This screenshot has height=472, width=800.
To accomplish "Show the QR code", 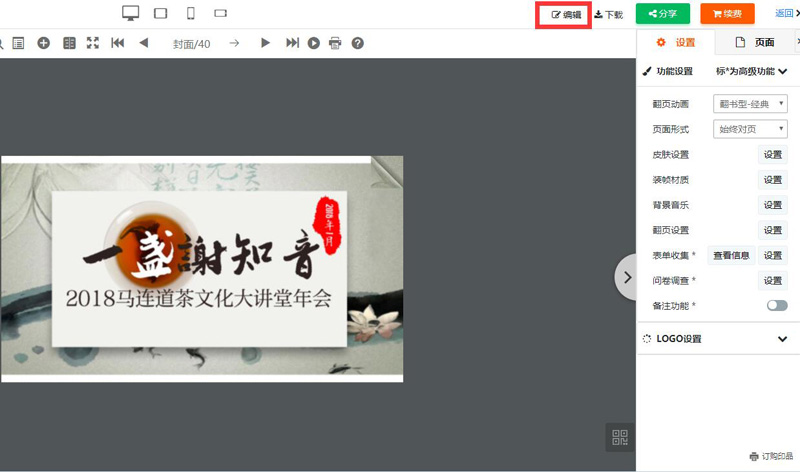I will (x=620, y=437).
